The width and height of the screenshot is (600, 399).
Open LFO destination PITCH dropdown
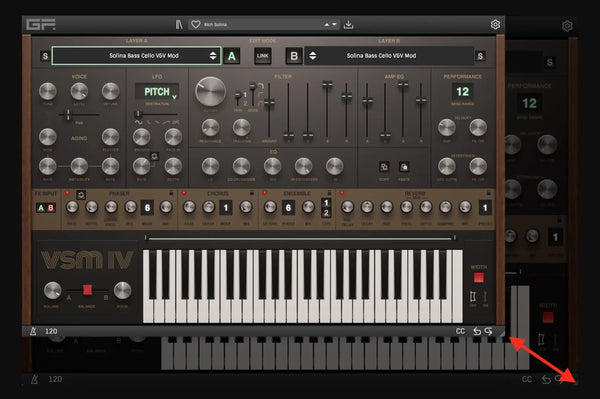click(157, 92)
